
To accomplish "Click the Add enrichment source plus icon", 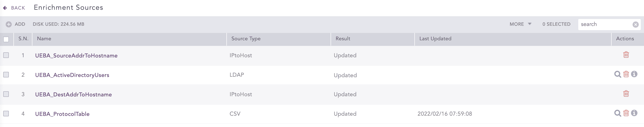I will (x=9, y=24).
